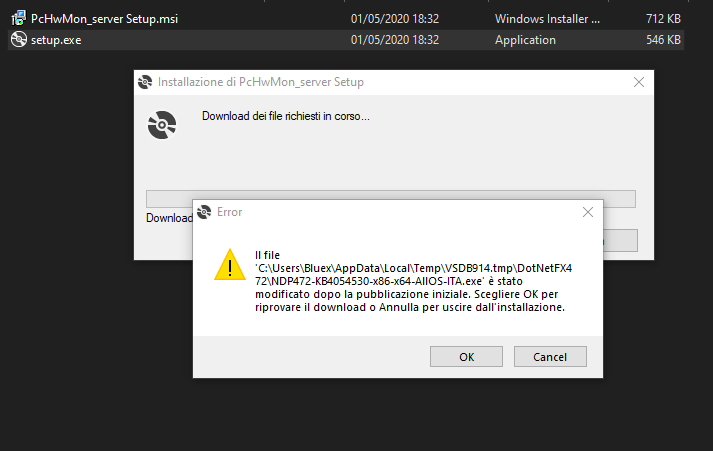The height and width of the screenshot is (451, 713).
Task: Click the Error dialog title text
Action: pos(229,212)
